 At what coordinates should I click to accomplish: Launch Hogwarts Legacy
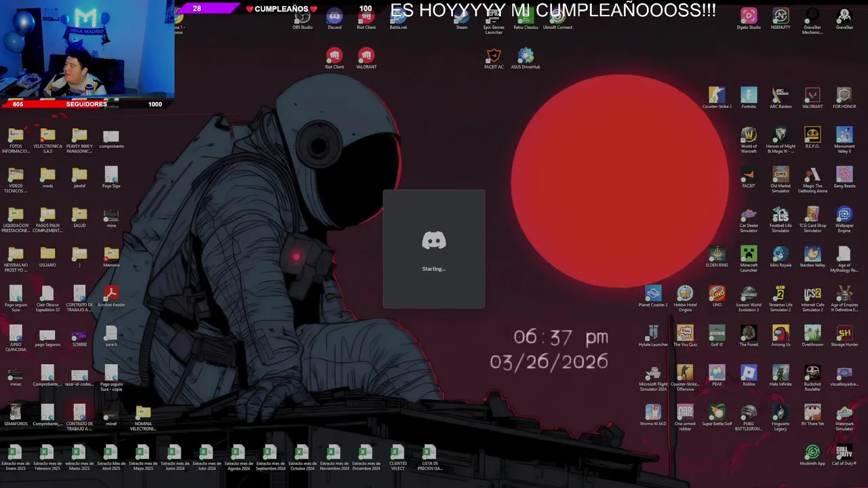coord(781,417)
